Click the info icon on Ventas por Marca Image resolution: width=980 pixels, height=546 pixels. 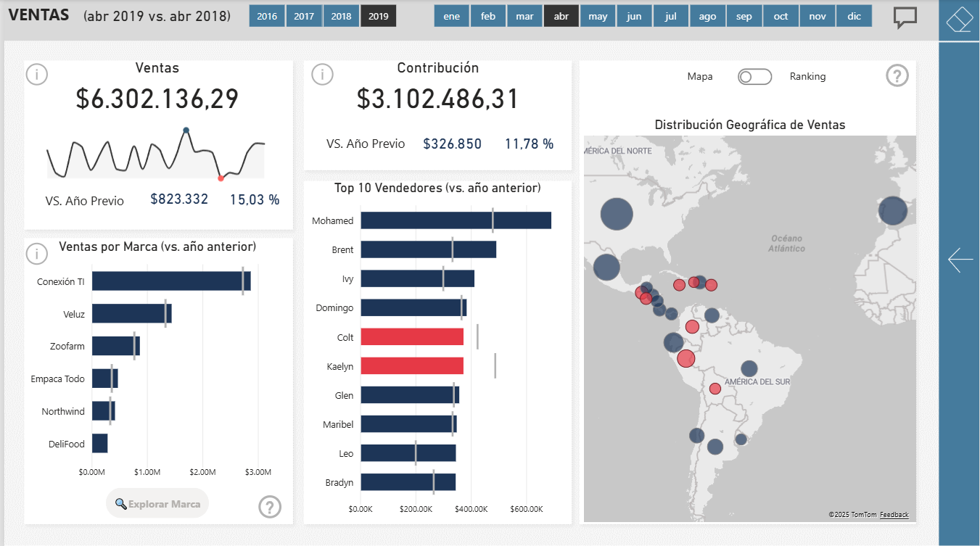[36, 254]
